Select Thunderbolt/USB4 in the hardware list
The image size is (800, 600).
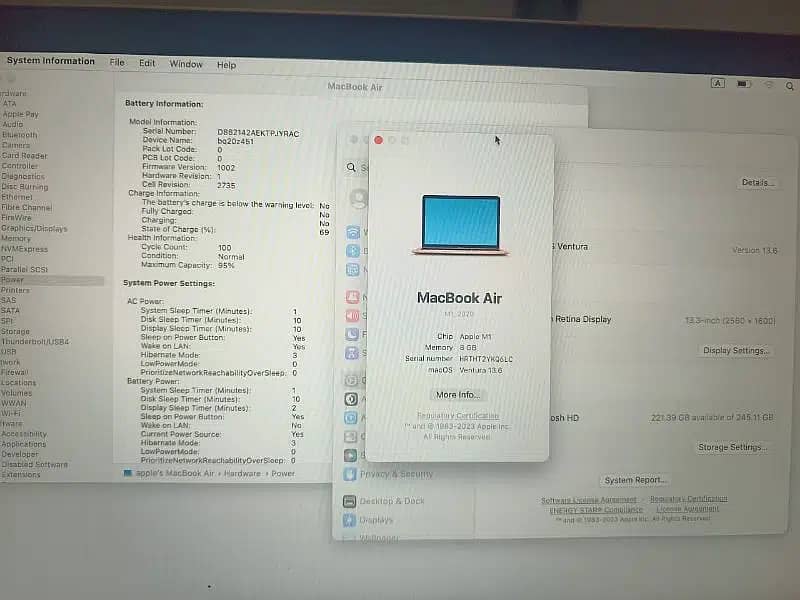[x=35, y=342]
